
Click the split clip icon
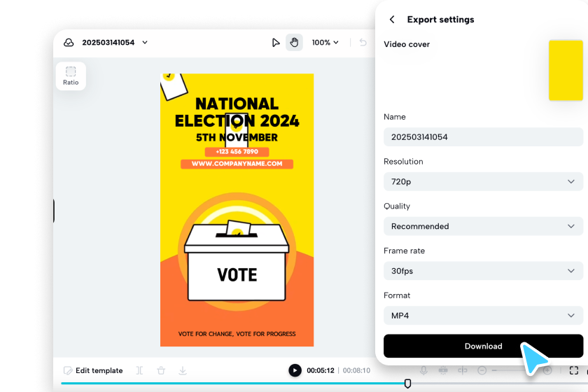point(140,370)
